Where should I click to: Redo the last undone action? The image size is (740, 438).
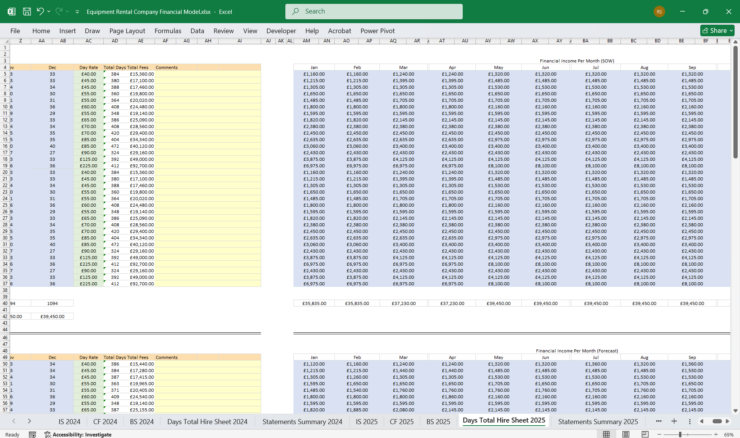[x=59, y=11]
